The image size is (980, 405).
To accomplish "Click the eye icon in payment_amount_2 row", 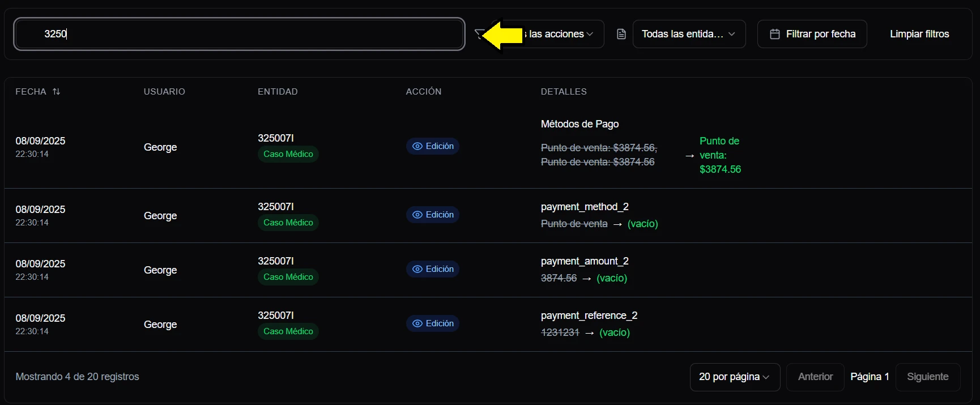I will click(x=417, y=269).
